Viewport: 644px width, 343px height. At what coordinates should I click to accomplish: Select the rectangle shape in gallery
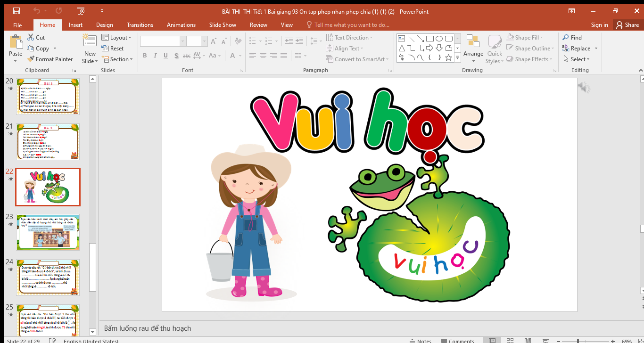tap(429, 39)
